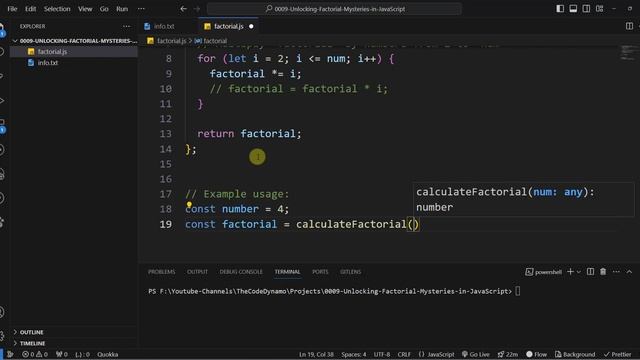Click the factorial symbol breadcrumb
This screenshot has height=360, width=640.
(211, 41)
